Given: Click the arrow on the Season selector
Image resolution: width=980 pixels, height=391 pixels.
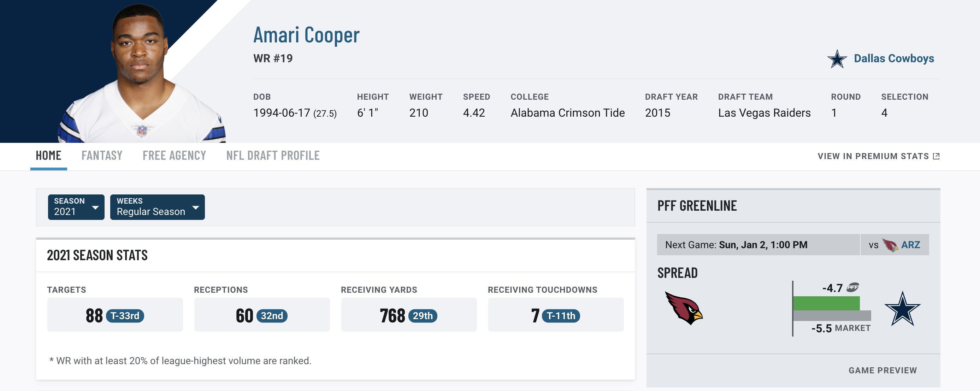Looking at the screenshot, I should (95, 208).
